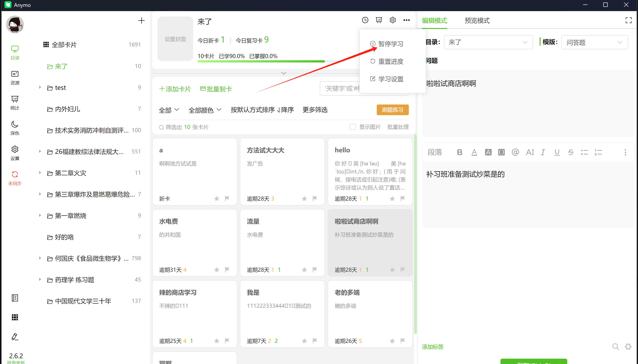The height and width of the screenshot is (364, 638).
Task: Expand the 26福建教综法律法规大 folder
Action: [x=40, y=151]
